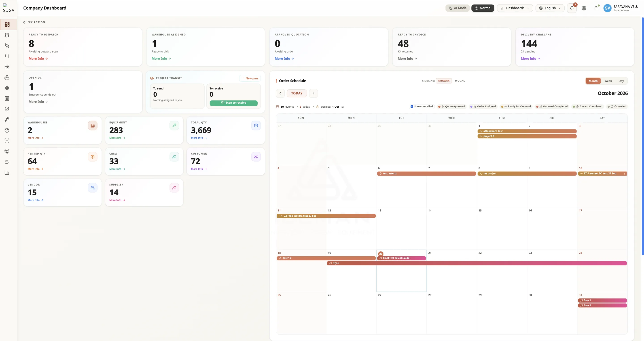Click the TODAY button
Image resolution: width=644 pixels, height=341 pixels.
(x=297, y=93)
